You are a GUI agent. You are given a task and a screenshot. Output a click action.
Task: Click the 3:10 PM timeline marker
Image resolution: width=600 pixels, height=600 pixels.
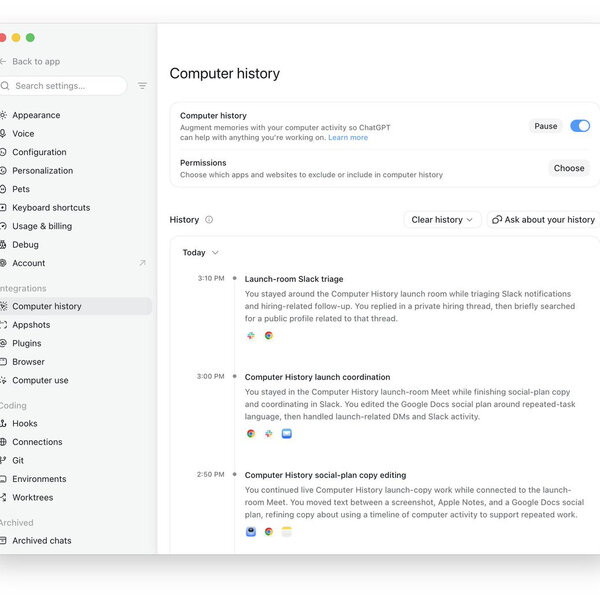click(235, 278)
